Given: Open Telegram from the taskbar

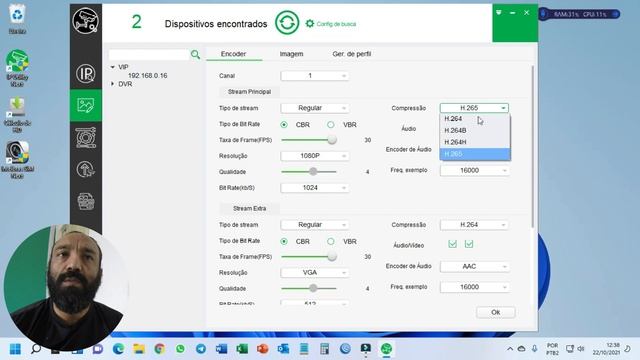Looking at the screenshot, I should (201, 349).
